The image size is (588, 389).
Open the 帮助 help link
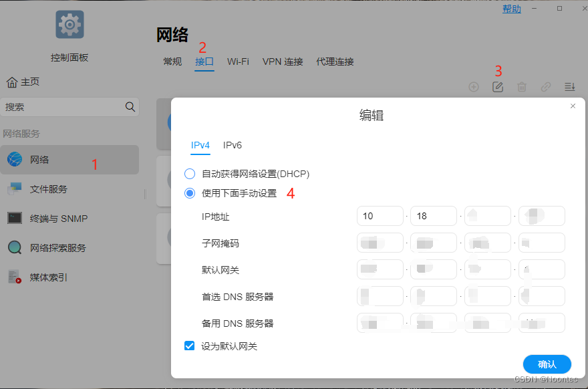click(511, 9)
